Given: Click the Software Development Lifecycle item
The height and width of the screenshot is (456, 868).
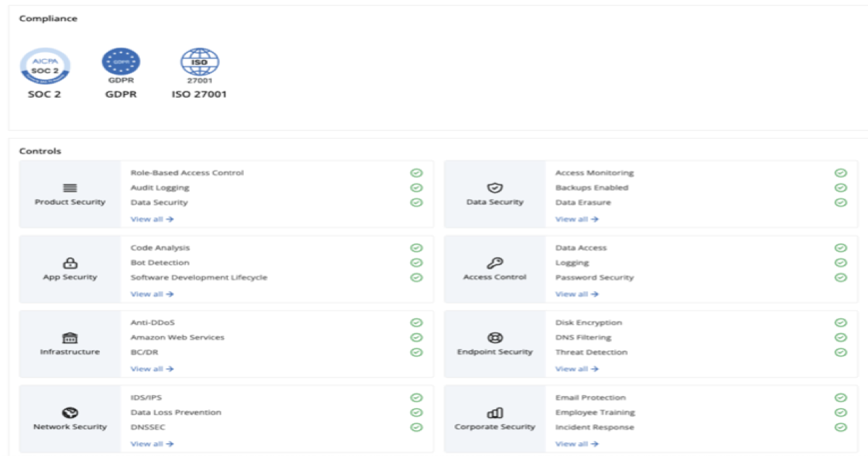Looking at the screenshot, I should pyautogui.click(x=199, y=277).
